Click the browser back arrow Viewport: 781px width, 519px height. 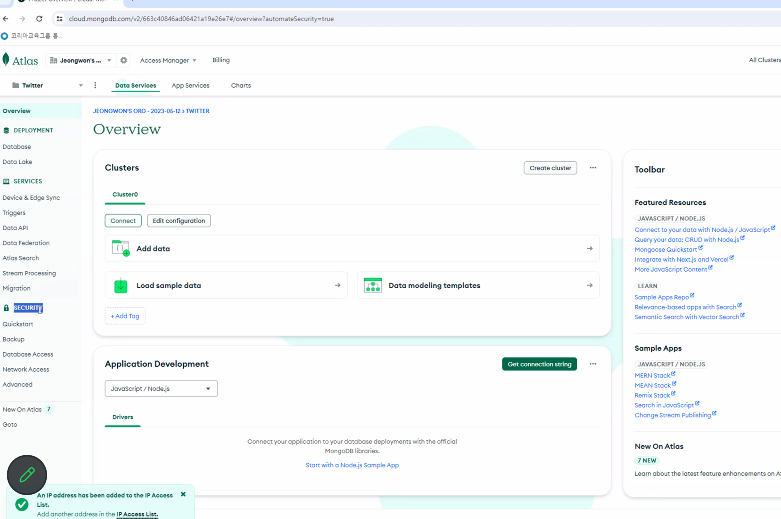pyautogui.click(x=6, y=19)
